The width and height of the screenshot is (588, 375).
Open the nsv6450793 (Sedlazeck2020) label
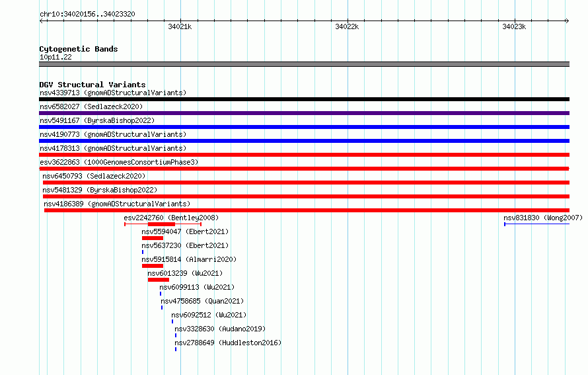pyautogui.click(x=94, y=176)
